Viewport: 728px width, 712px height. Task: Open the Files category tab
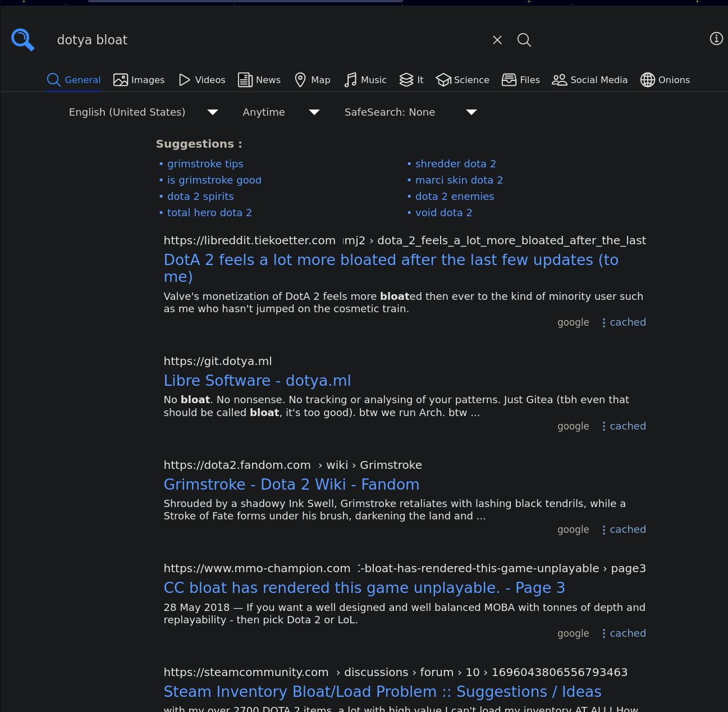coord(520,80)
